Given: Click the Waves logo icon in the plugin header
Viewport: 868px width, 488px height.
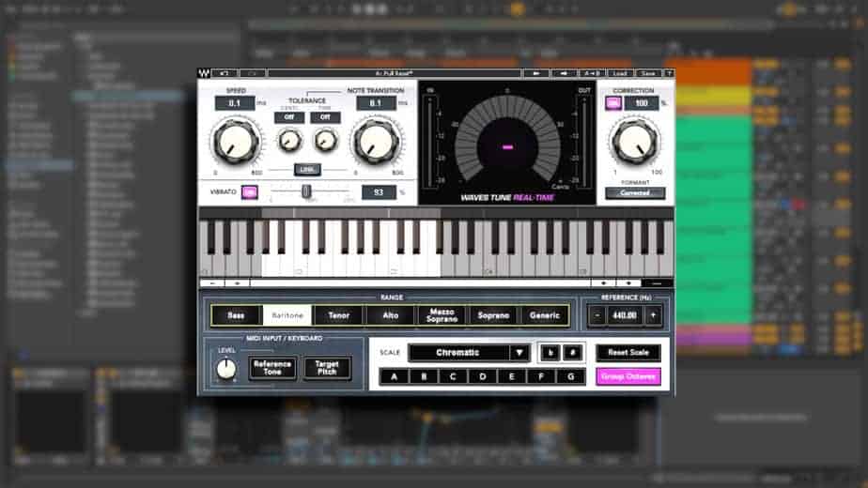Looking at the screenshot, I should point(204,73).
